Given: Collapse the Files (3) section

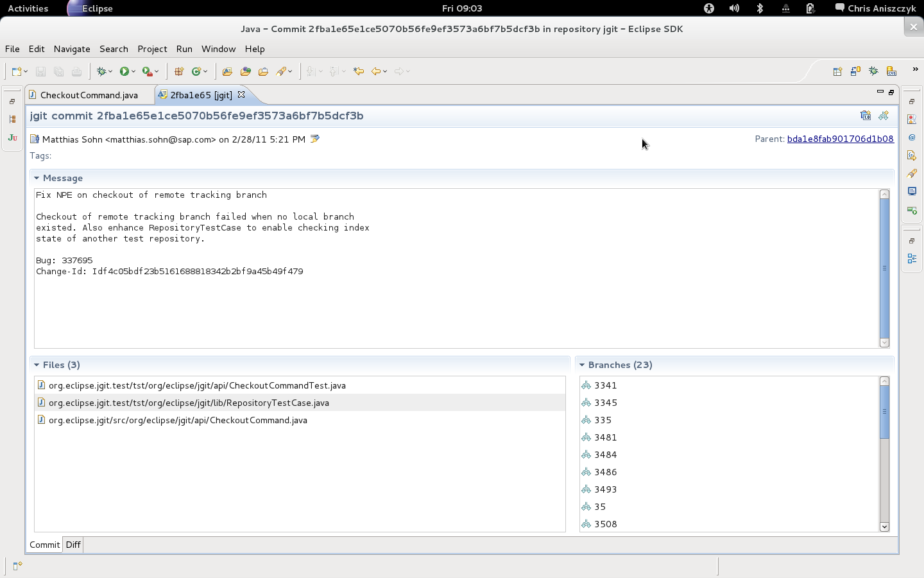Looking at the screenshot, I should point(37,365).
